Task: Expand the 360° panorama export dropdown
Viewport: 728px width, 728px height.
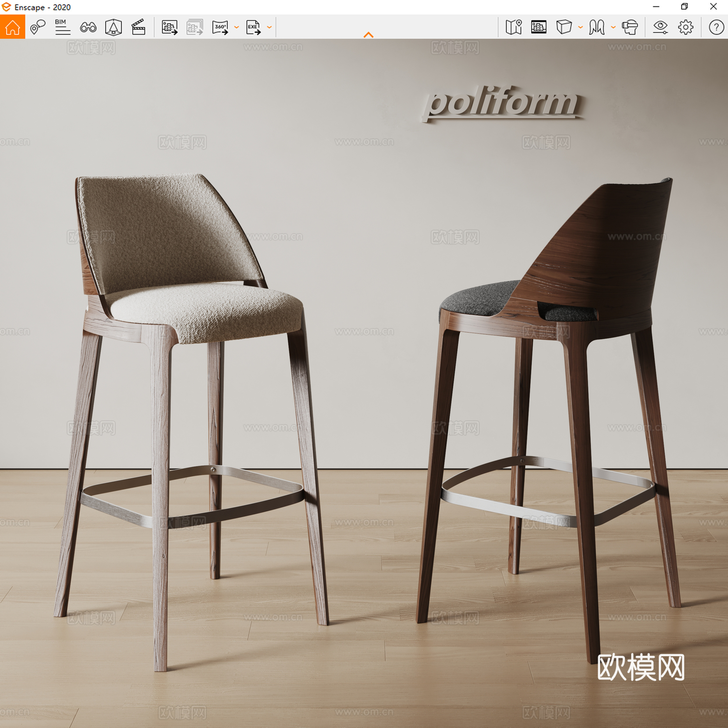Action: (237, 27)
